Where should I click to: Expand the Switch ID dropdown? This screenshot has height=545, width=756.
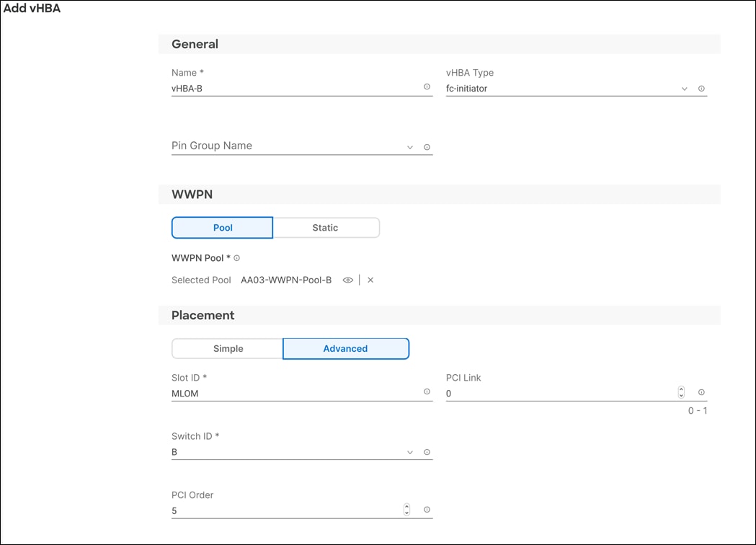pyautogui.click(x=409, y=451)
